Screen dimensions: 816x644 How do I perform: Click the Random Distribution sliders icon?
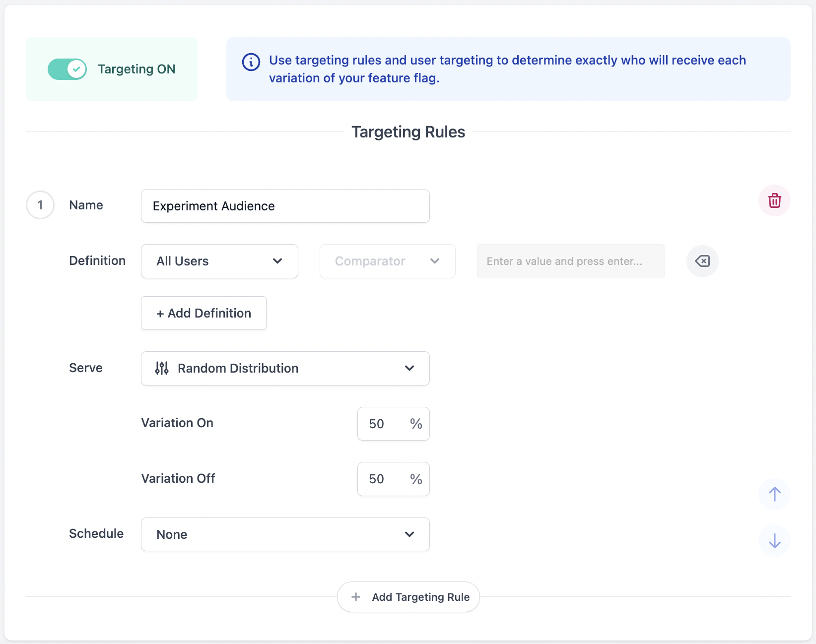(x=162, y=368)
